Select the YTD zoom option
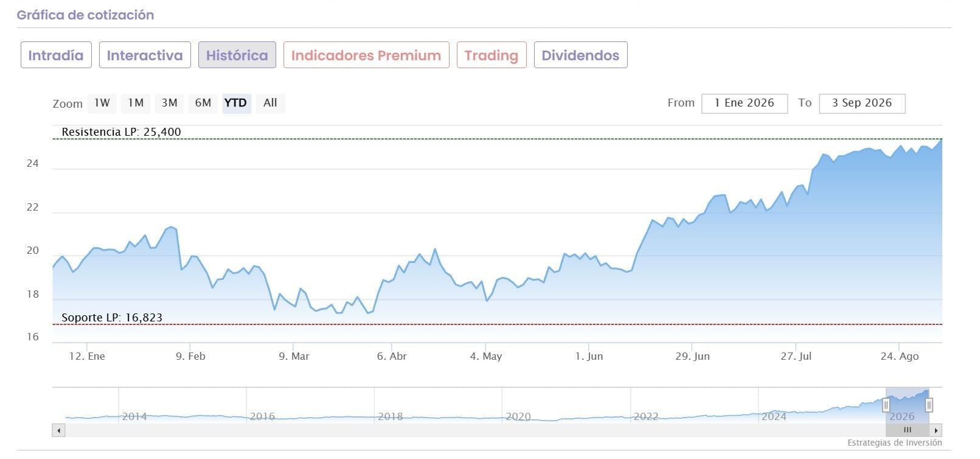Screen dimensions: 980x459 point(236,103)
